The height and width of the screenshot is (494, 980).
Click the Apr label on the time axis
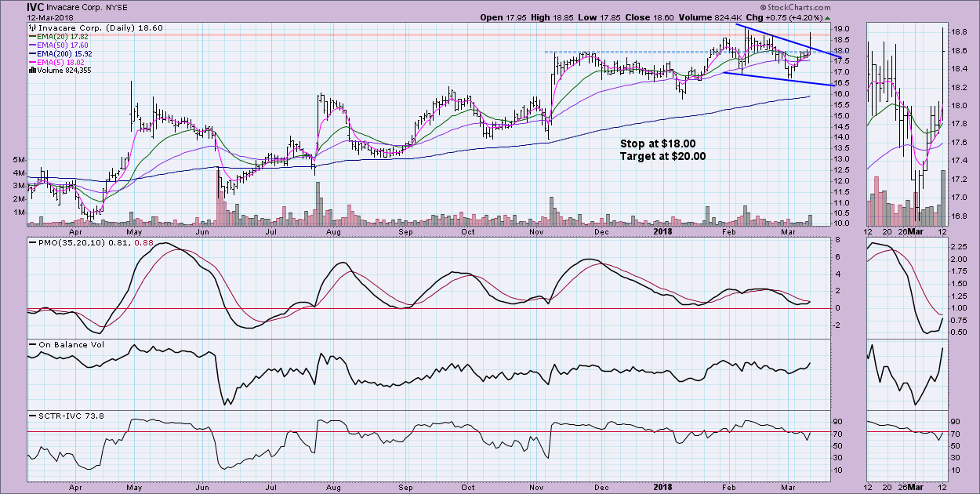[77, 233]
